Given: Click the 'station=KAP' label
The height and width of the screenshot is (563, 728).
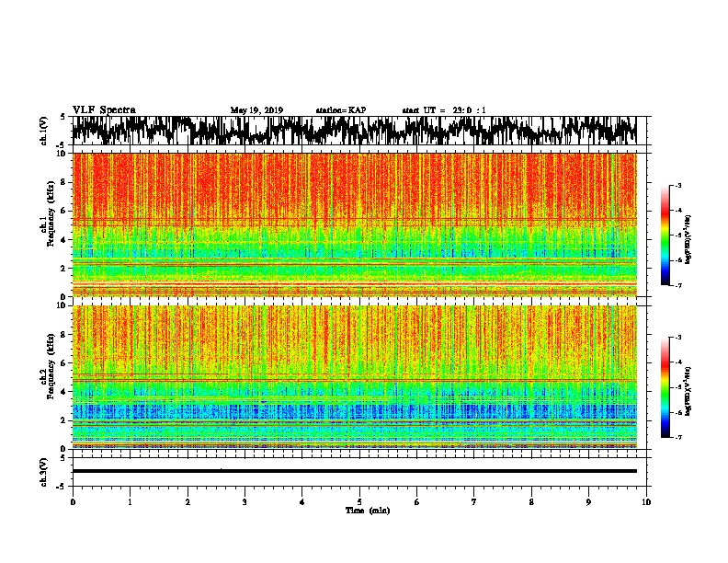Looking at the screenshot, I should coord(341,110).
